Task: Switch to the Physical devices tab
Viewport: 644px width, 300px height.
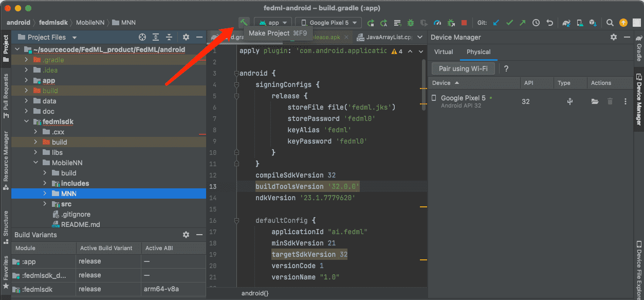Action: (x=479, y=52)
